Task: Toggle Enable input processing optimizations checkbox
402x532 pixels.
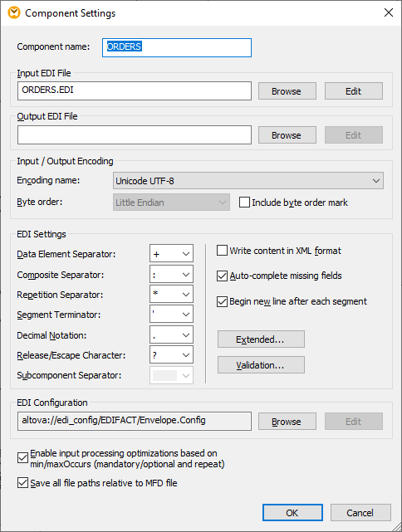Action: click(x=22, y=458)
